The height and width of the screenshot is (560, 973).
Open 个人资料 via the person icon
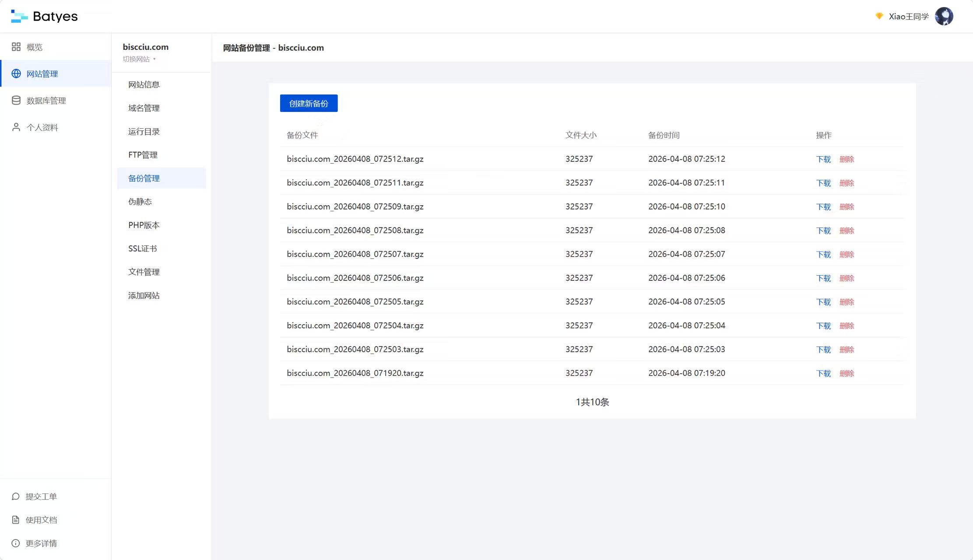[x=16, y=127]
